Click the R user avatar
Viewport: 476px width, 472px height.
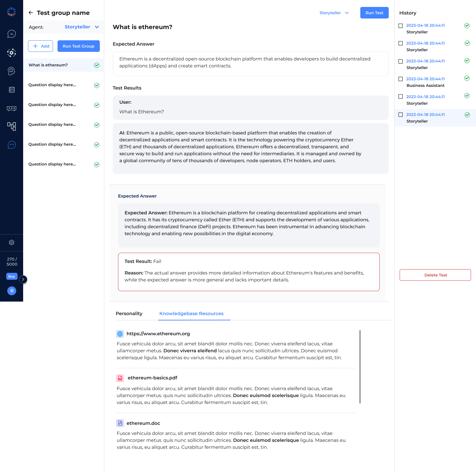coord(12,291)
